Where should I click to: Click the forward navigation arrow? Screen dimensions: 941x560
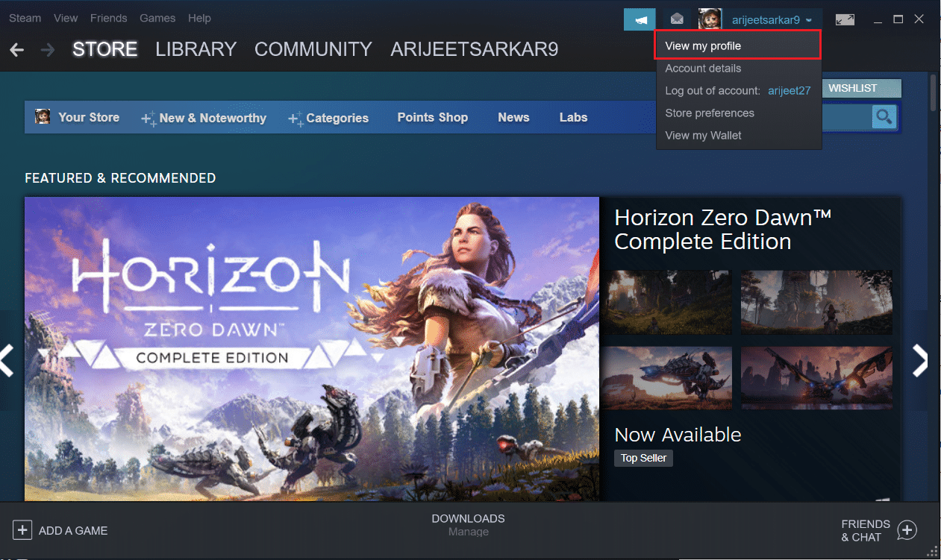coord(48,50)
